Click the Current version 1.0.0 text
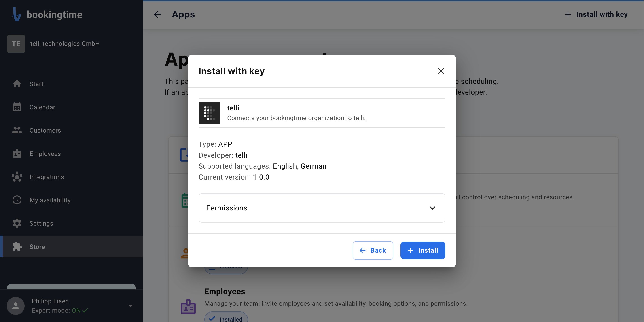This screenshot has width=644, height=322. pos(234,177)
